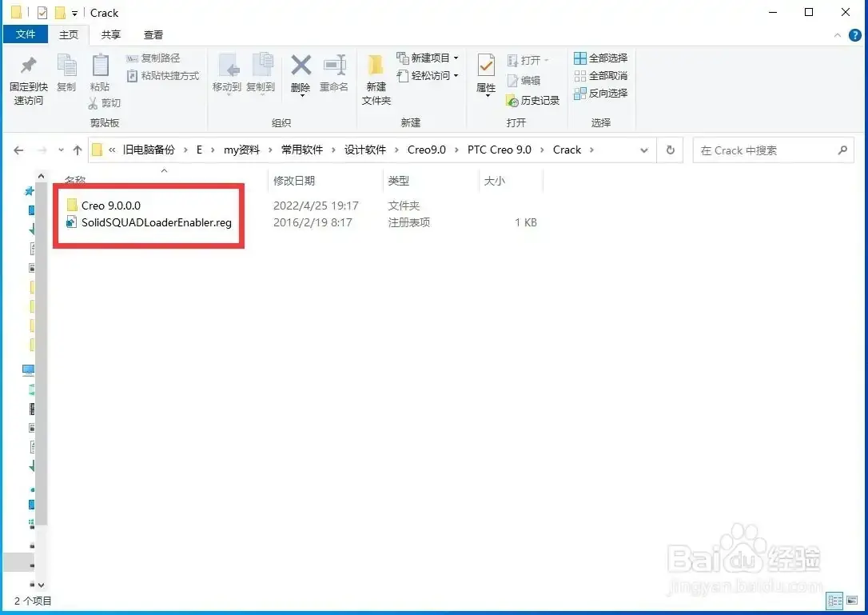Click the Pin to Quick Access icon

(x=28, y=66)
